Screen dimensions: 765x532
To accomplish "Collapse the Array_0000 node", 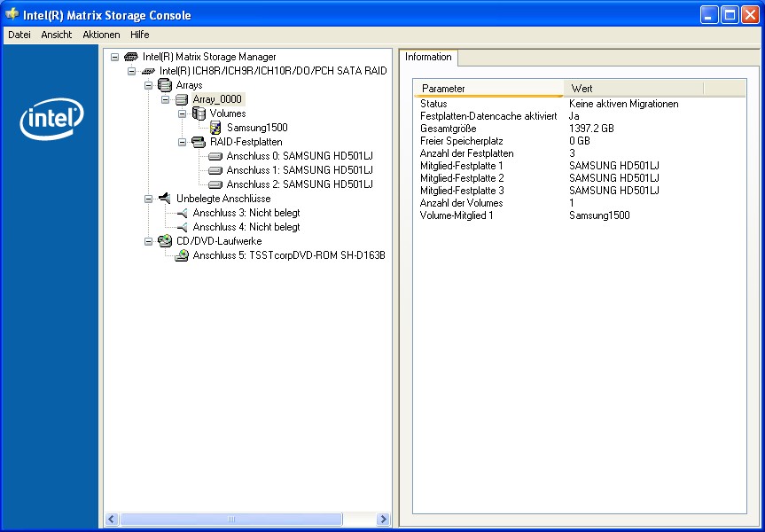I will (x=165, y=99).
